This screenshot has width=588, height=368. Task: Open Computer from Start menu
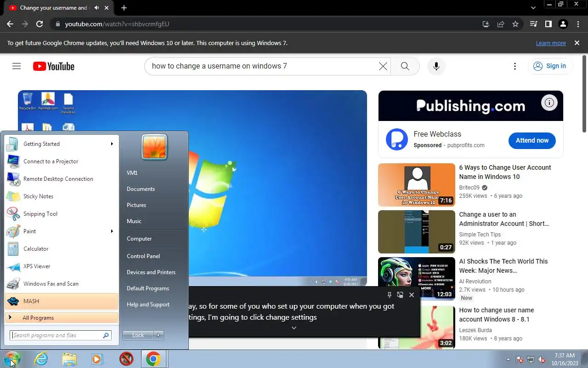point(139,239)
